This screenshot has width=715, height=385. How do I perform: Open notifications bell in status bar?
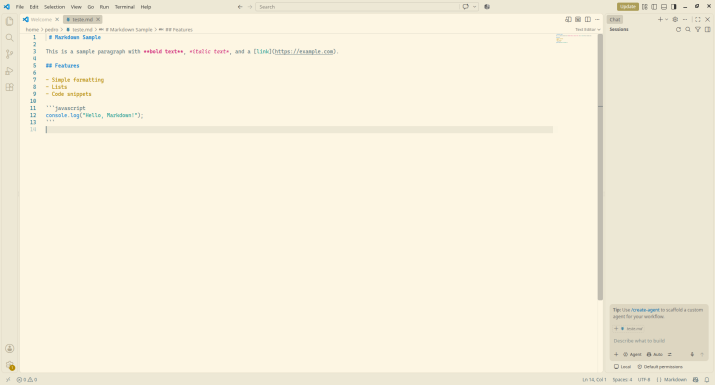pos(707,380)
